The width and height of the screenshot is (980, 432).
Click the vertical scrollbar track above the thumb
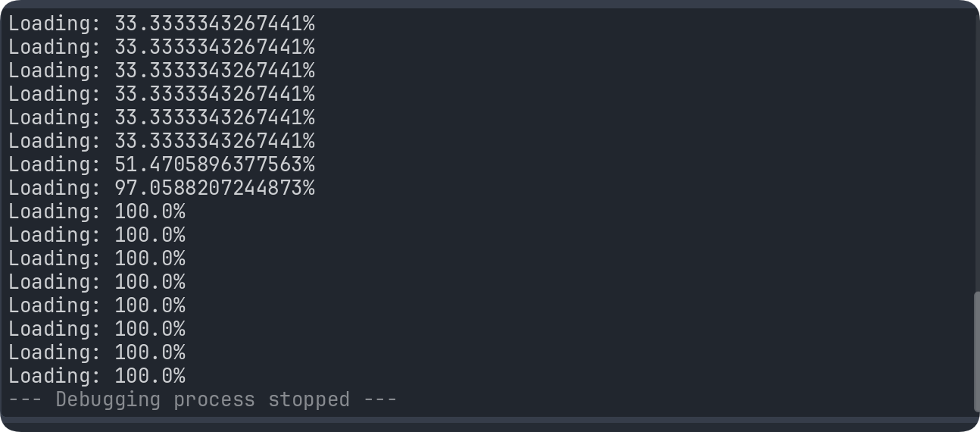(x=975, y=152)
